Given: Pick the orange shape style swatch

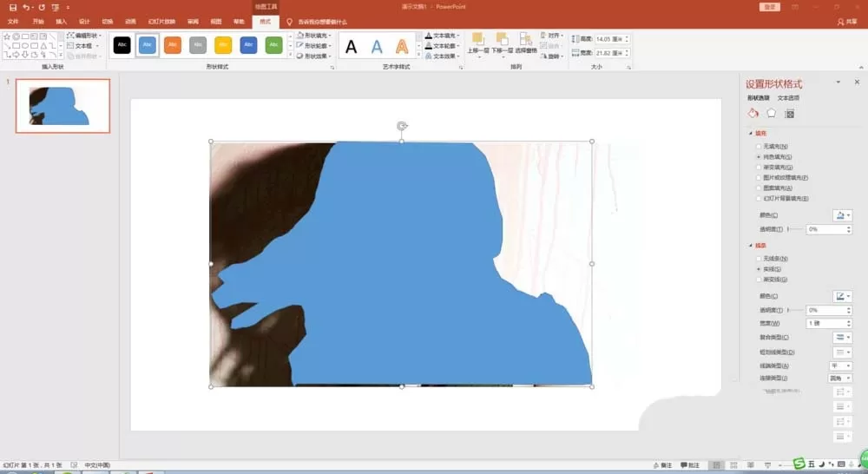Looking at the screenshot, I should [173, 45].
